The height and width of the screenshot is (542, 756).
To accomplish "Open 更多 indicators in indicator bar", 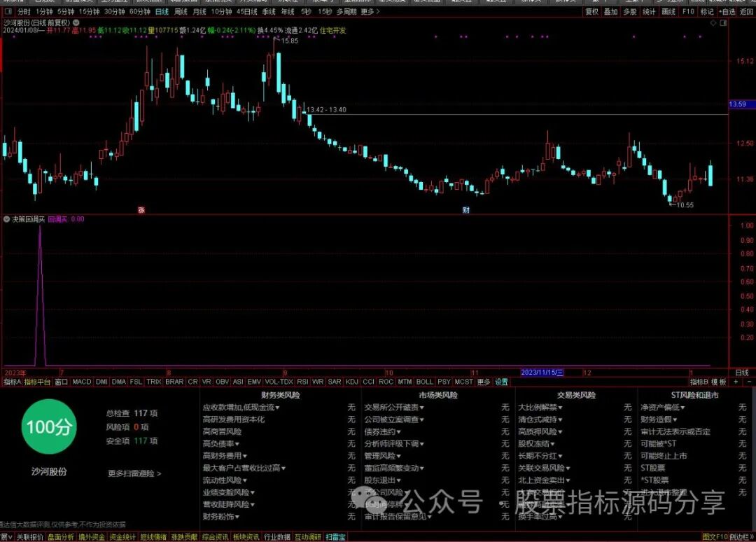I will [x=484, y=382].
